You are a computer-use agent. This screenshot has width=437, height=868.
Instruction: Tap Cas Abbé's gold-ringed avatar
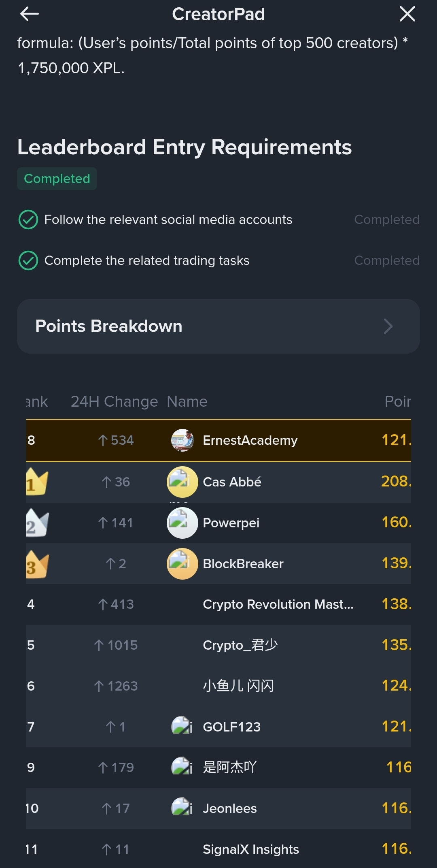click(182, 482)
